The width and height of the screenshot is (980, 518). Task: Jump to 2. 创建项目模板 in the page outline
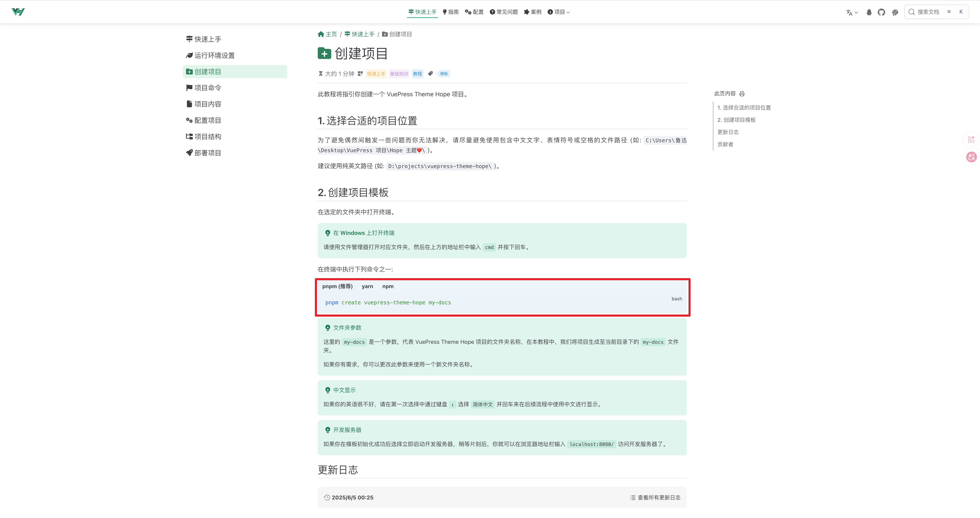(737, 120)
